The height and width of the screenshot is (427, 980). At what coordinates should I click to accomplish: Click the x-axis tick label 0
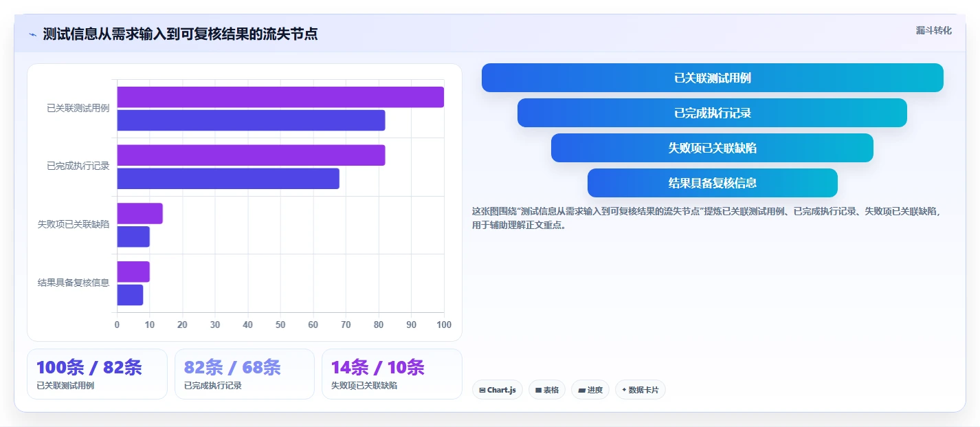pos(117,325)
